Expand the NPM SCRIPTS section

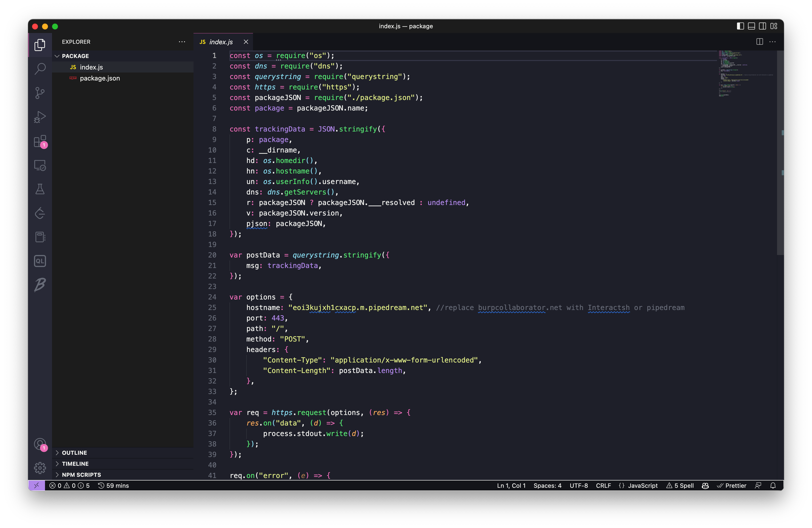click(x=123, y=474)
